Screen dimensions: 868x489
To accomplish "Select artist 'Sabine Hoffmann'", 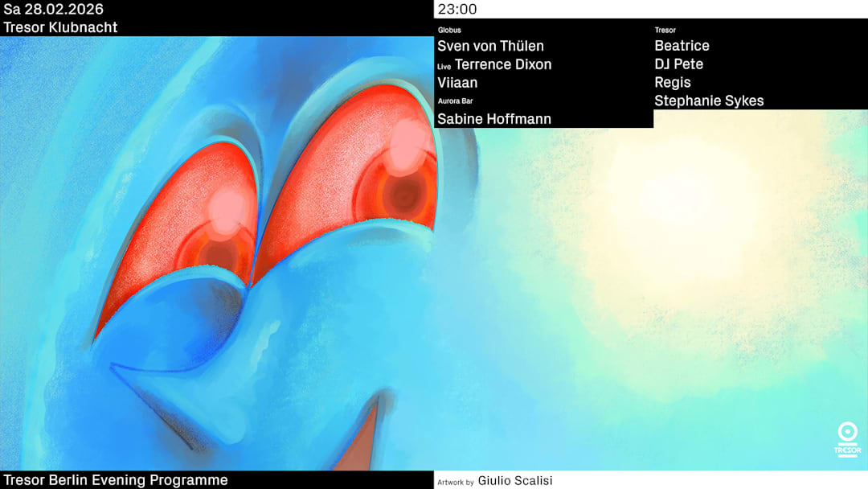I will click(494, 119).
